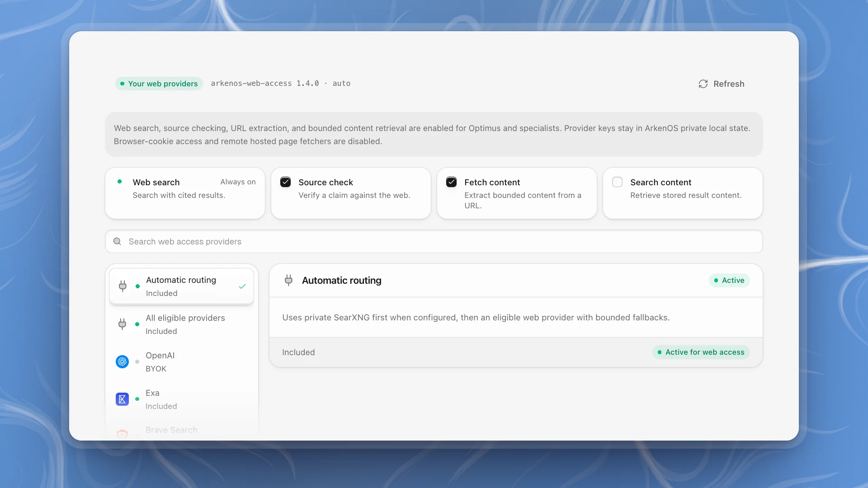Click 'Verify a claim against the web.' text
The image size is (868, 488).
[354, 195]
